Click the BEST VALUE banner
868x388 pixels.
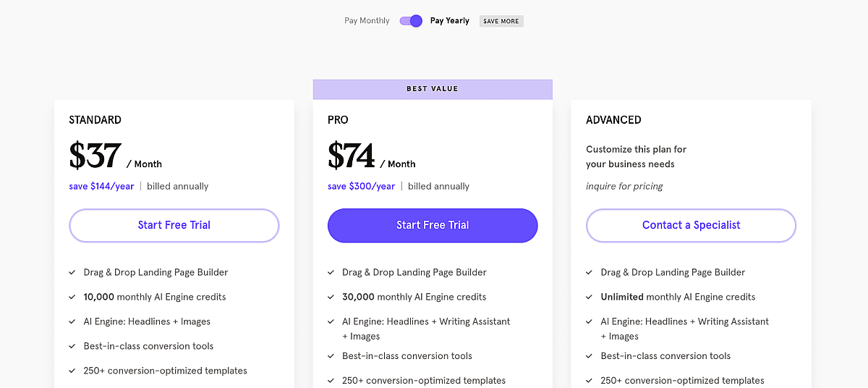(x=433, y=89)
